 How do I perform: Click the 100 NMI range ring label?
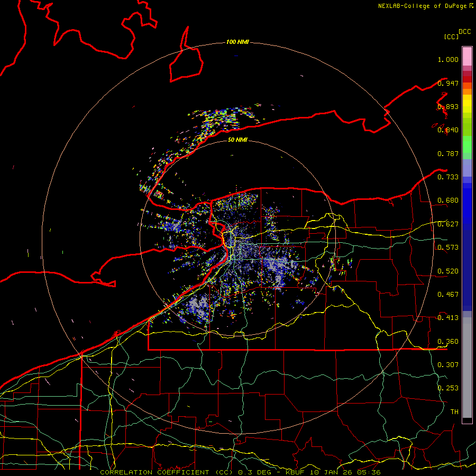tap(237, 42)
